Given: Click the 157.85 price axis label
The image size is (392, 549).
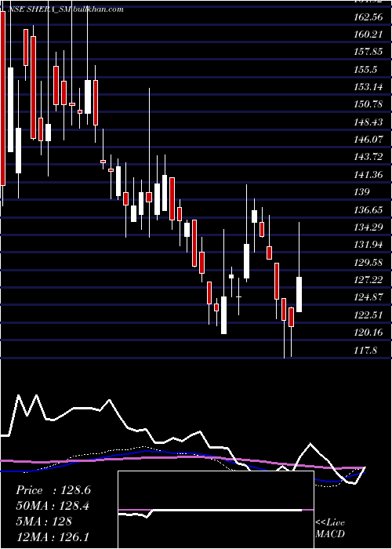Looking at the screenshot, I should [x=368, y=52].
